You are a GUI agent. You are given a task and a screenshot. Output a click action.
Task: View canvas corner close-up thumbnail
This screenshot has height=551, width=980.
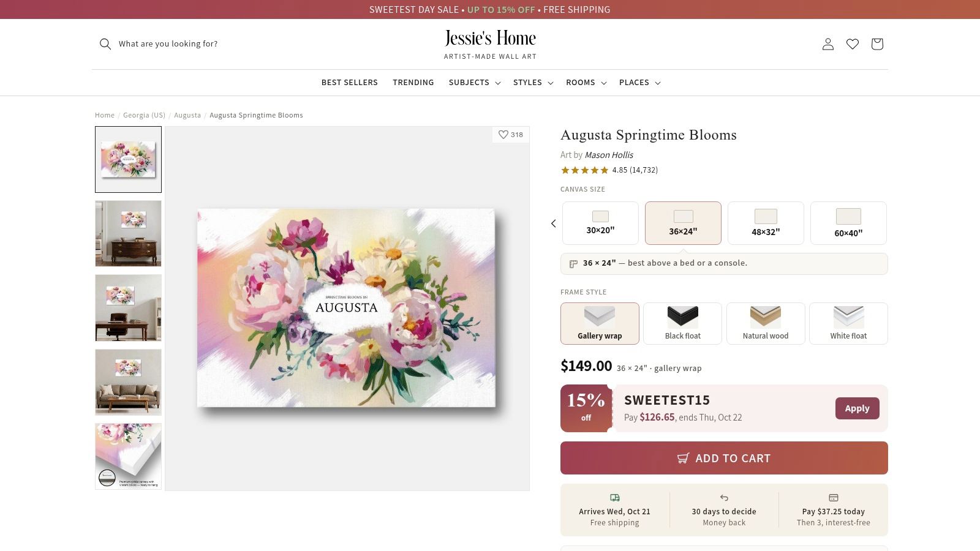pyautogui.click(x=128, y=456)
